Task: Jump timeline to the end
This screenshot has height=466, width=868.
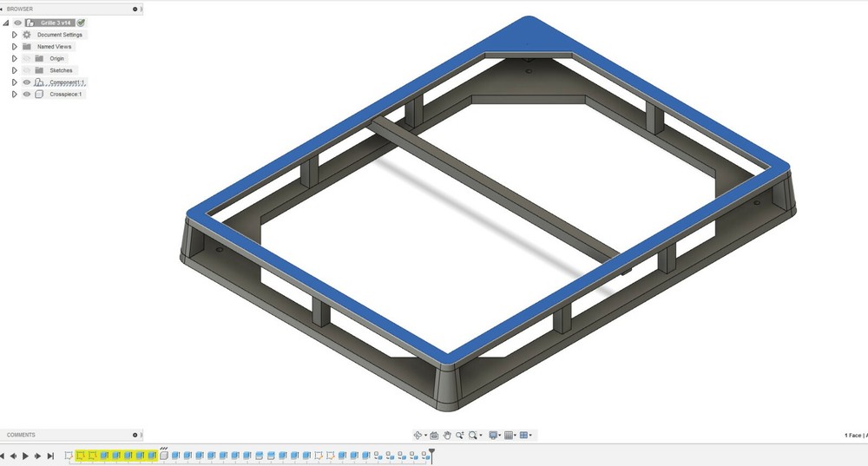Action: [50, 456]
